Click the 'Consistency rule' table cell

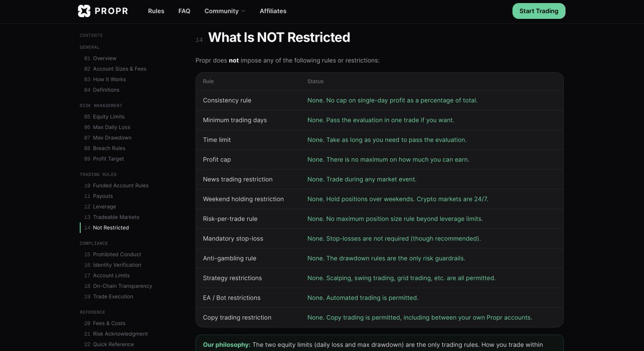[227, 100]
